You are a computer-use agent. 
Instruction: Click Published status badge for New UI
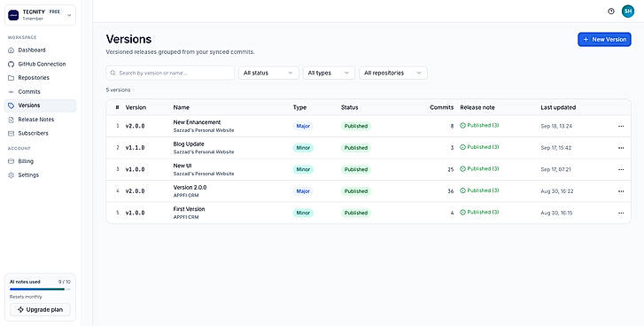(x=356, y=169)
